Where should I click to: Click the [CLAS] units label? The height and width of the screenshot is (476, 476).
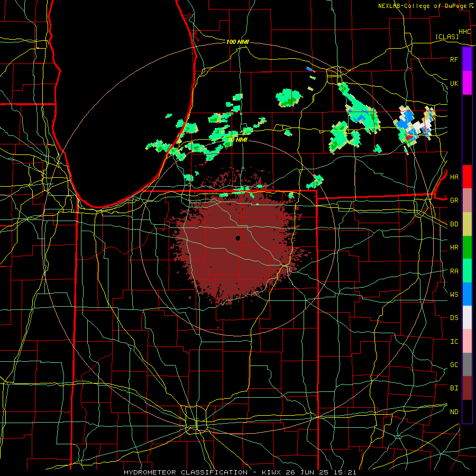click(x=447, y=36)
